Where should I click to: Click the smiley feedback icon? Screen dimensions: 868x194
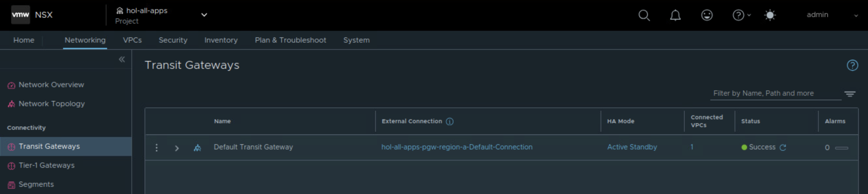[x=707, y=15]
